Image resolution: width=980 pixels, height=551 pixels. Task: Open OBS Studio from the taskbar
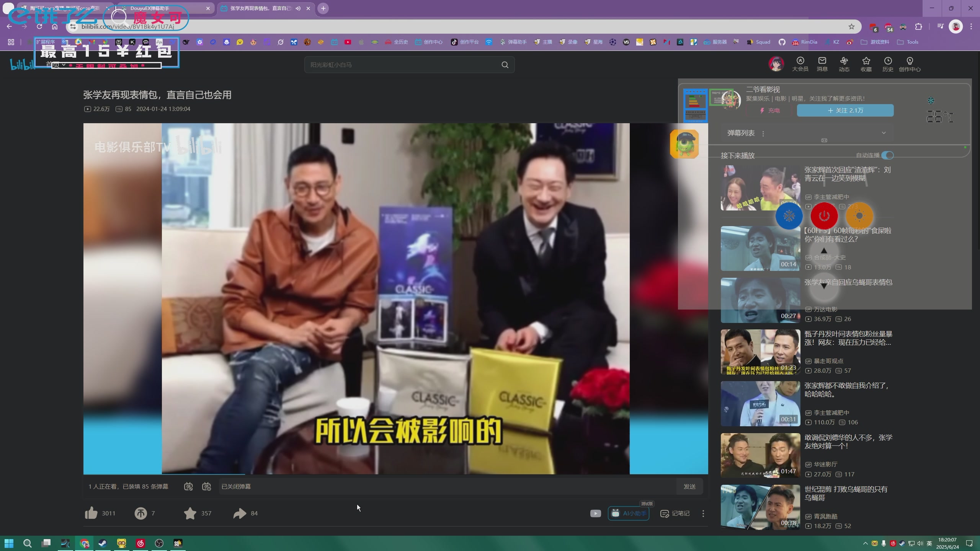click(159, 543)
